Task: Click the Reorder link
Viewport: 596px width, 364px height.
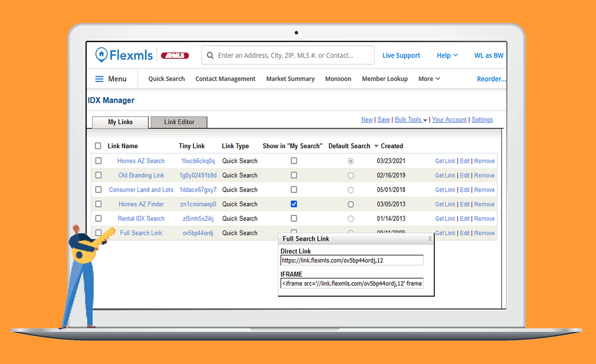Action: pyautogui.click(x=491, y=79)
